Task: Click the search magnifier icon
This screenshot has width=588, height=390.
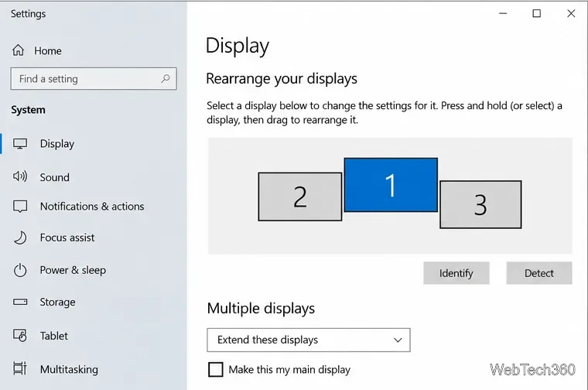Action: (x=166, y=78)
